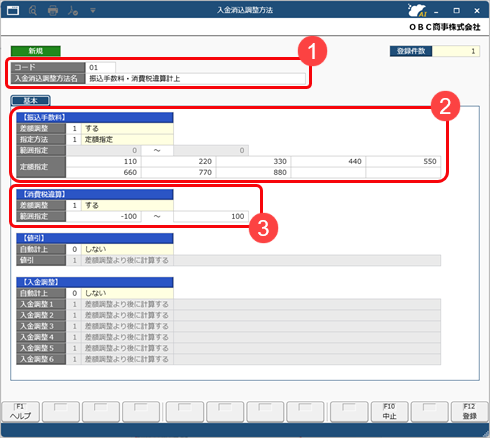This screenshot has width=490, height=438.
Task: Edit the 入金消込調整方法名 text field
Action: 195,79
